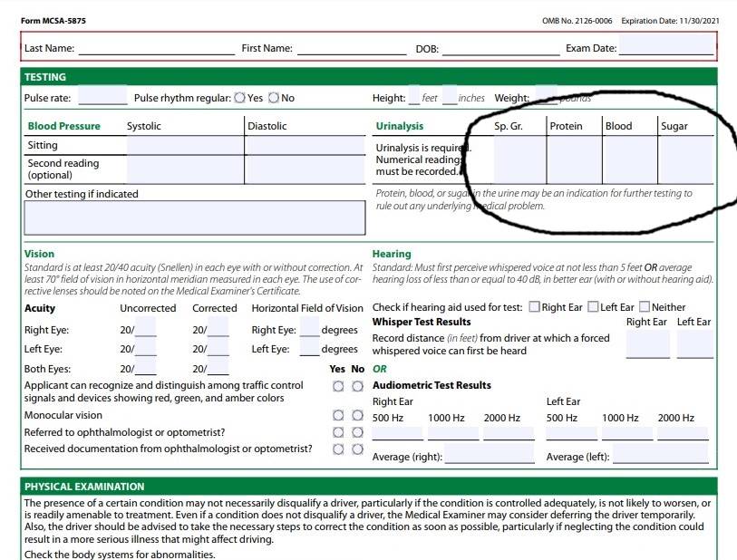Click the Audiometric Test Results heading

pos(432,385)
